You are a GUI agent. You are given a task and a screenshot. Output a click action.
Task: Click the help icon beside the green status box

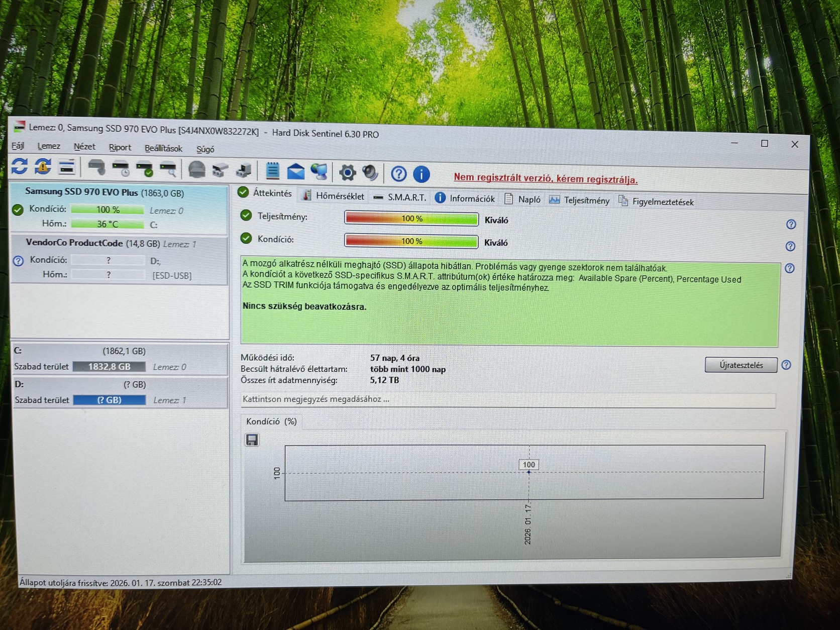tap(790, 268)
